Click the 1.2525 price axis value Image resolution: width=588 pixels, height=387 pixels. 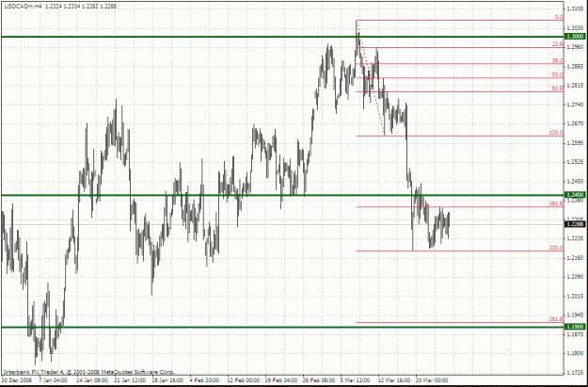tap(575, 162)
